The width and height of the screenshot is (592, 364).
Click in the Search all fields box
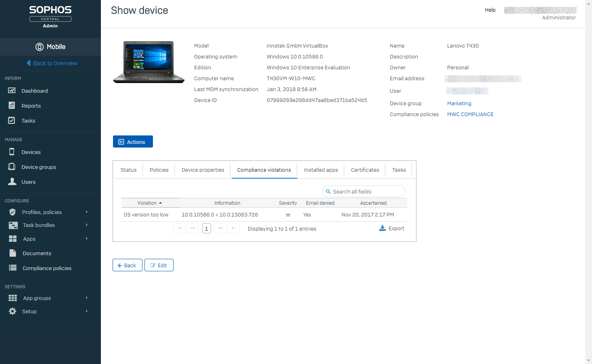click(364, 191)
